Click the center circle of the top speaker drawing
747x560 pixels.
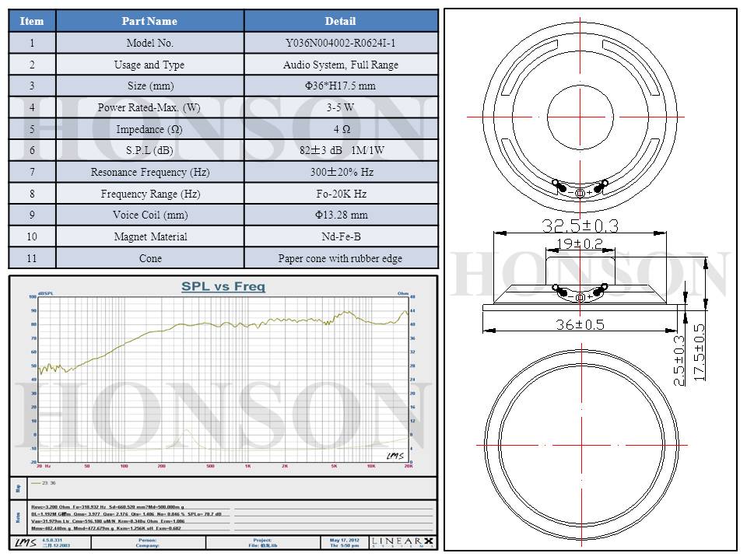click(x=580, y=117)
